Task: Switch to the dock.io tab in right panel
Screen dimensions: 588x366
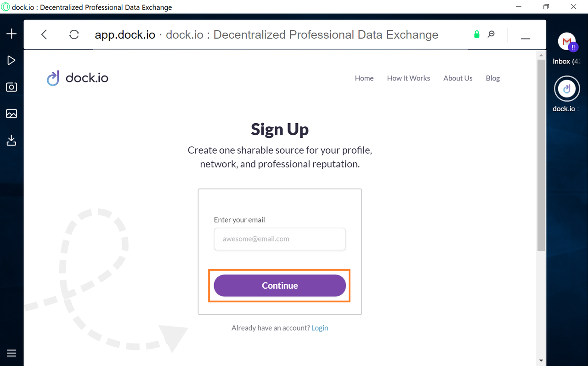Action: [x=567, y=94]
